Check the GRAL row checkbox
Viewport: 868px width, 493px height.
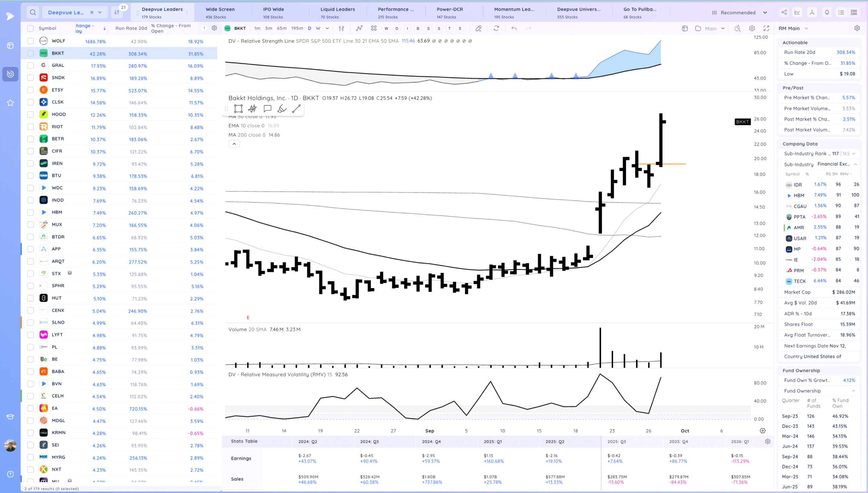[x=31, y=65]
